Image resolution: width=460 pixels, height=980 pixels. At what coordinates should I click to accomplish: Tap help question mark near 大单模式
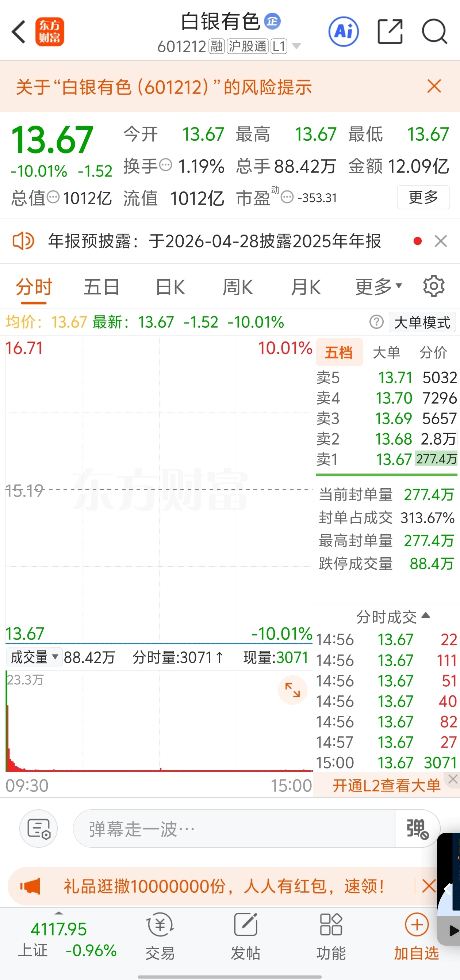click(376, 322)
